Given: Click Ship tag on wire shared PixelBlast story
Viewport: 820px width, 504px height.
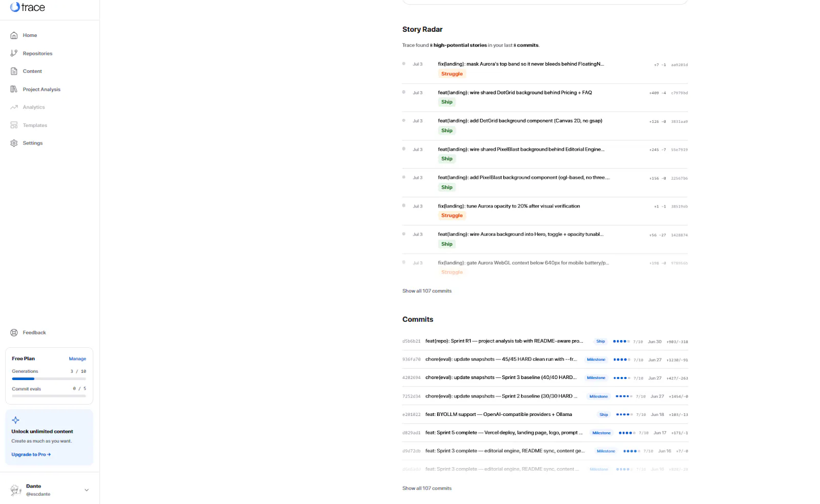Looking at the screenshot, I should (x=447, y=159).
